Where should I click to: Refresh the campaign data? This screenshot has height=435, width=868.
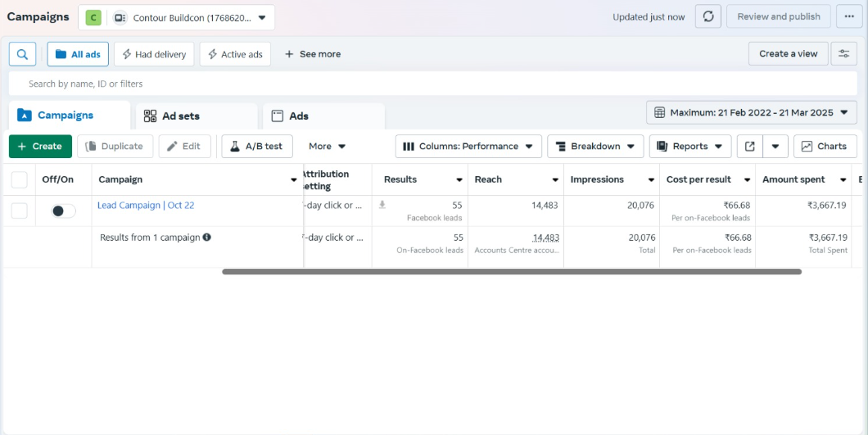(708, 16)
